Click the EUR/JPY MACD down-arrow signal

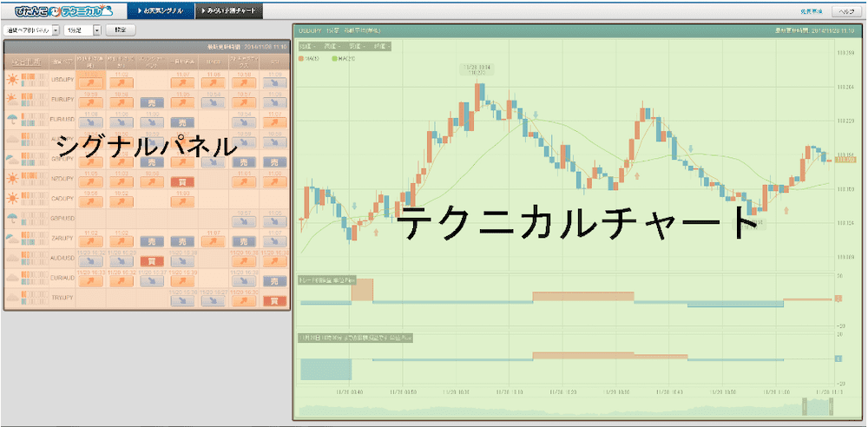tap(213, 103)
